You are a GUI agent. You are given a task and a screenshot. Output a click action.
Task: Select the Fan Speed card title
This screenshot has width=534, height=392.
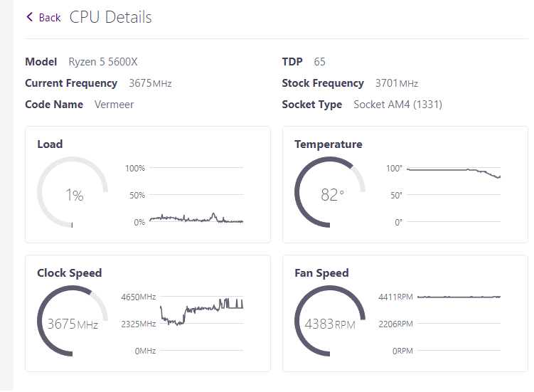click(x=321, y=273)
